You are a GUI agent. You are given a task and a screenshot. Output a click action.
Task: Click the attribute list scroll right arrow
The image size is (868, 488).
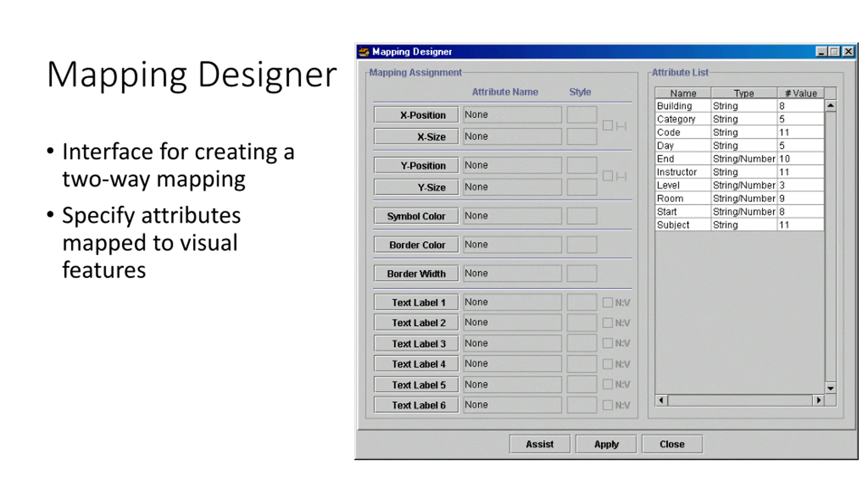tap(819, 400)
